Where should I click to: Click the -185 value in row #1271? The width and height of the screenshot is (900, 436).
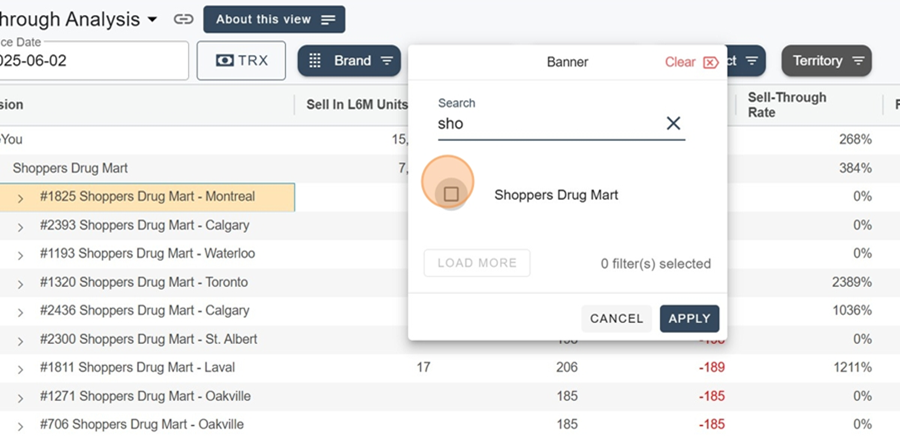click(712, 396)
